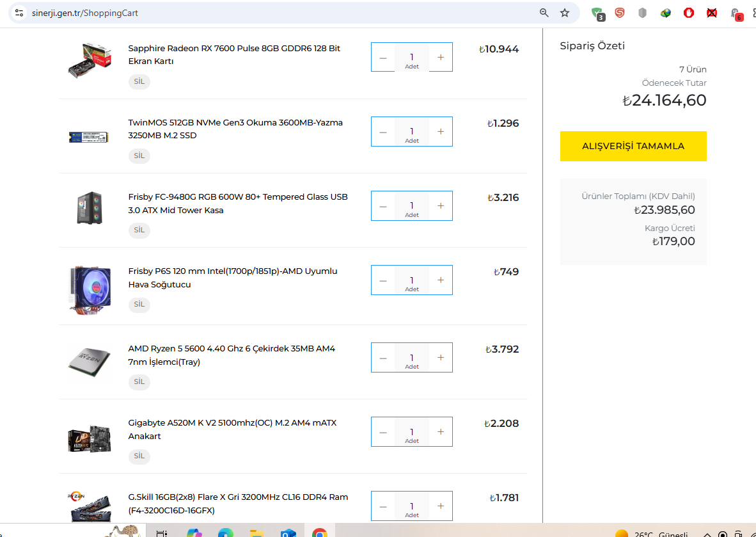Open the Frisby P6S 120 mm cooler link
The image size is (756, 537).
(233, 277)
